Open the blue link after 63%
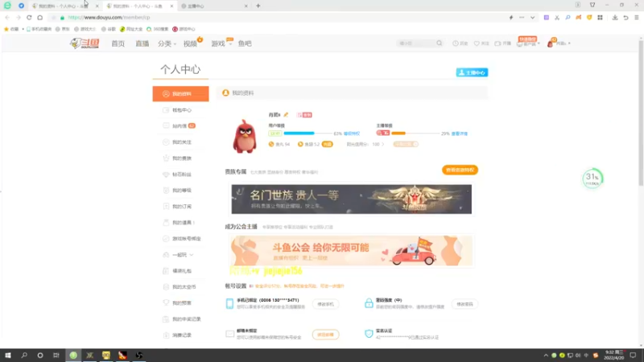644x362 pixels. pyautogui.click(x=352, y=134)
